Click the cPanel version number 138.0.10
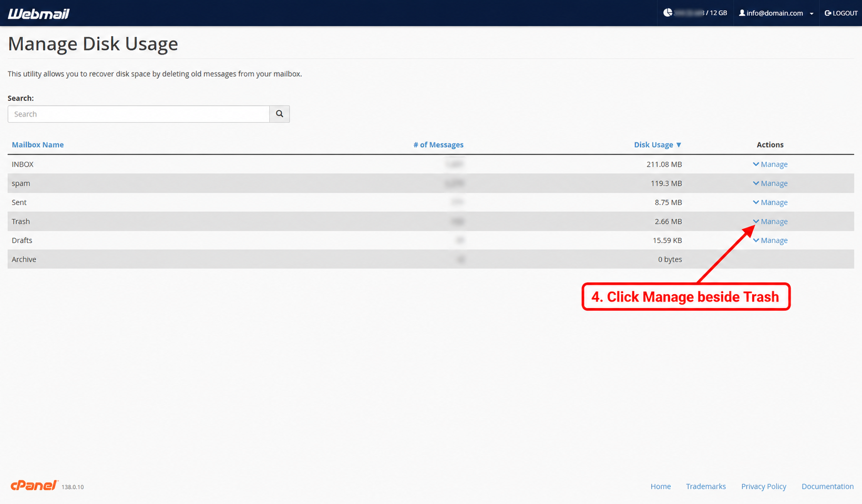The height and width of the screenshot is (504, 862). (73, 487)
